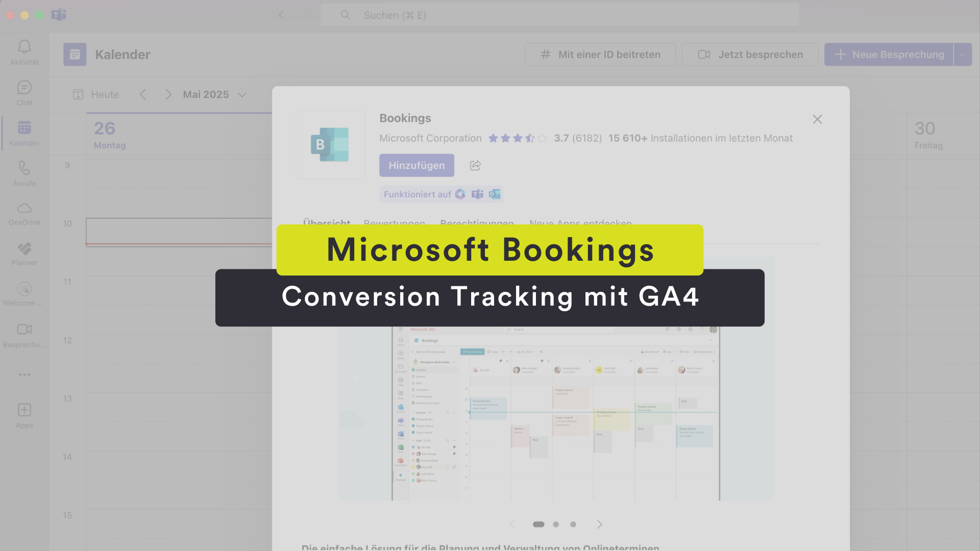Show previous Bookings screenshot
Image resolution: width=980 pixels, height=551 pixels.
(x=512, y=524)
